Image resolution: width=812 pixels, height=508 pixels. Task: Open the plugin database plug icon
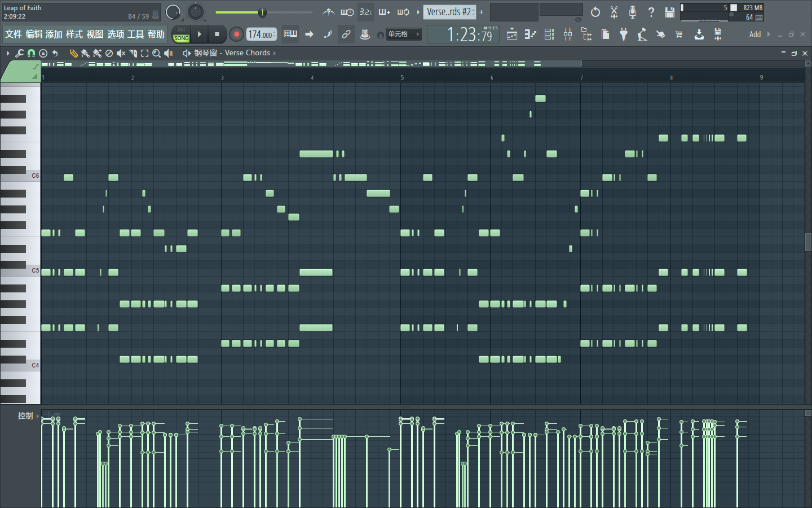tap(624, 34)
